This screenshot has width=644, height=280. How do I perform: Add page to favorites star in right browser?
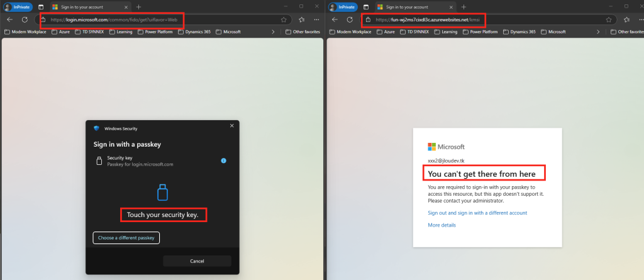tap(609, 20)
